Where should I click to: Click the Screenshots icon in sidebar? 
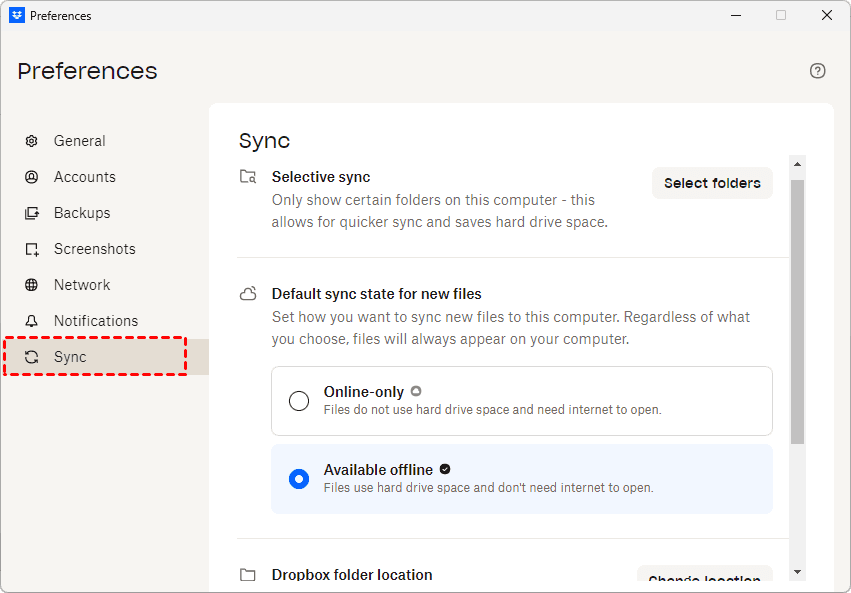pyautogui.click(x=32, y=249)
